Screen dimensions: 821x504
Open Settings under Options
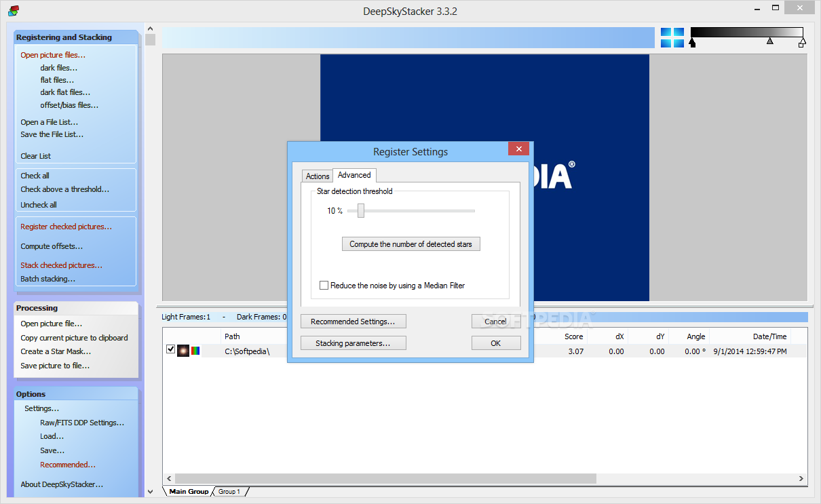(42, 408)
